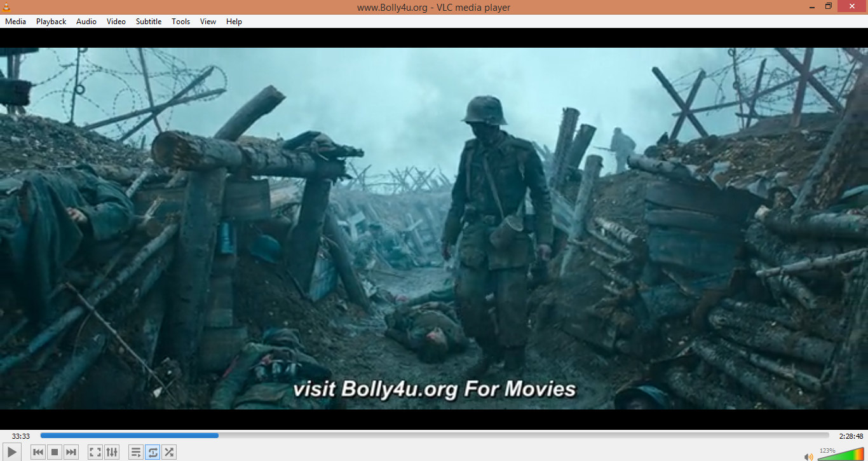The height and width of the screenshot is (461, 868).
Task: Open the Audio menu
Action: (86, 22)
